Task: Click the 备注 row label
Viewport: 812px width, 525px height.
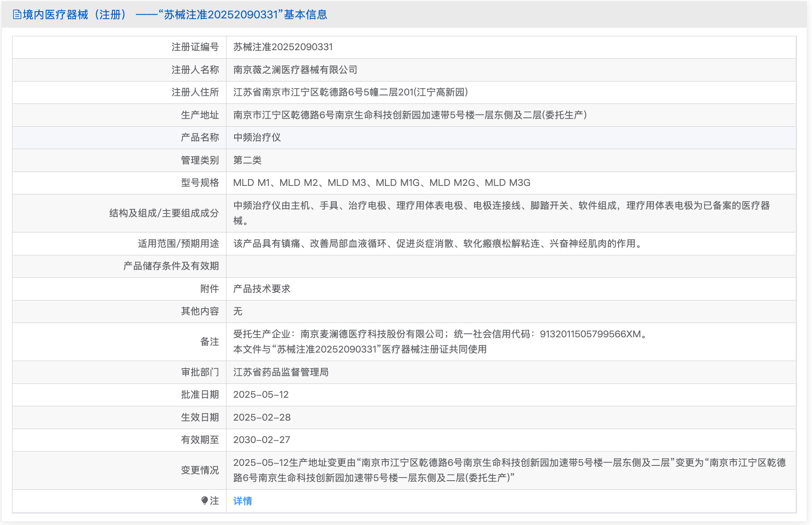Action: pos(209,342)
